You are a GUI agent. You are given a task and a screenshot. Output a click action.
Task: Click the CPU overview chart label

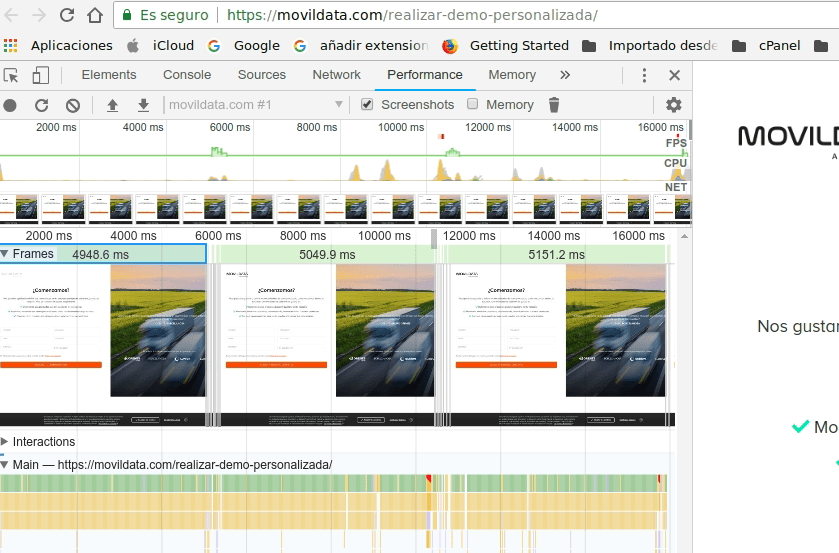coord(675,163)
